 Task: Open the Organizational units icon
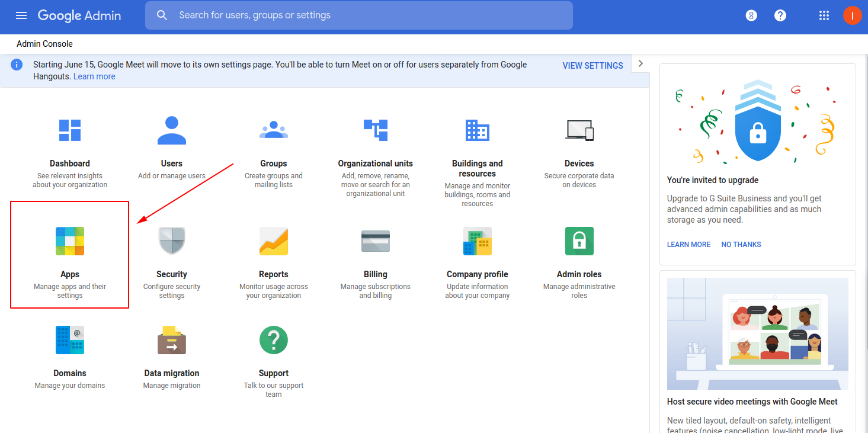tap(376, 130)
